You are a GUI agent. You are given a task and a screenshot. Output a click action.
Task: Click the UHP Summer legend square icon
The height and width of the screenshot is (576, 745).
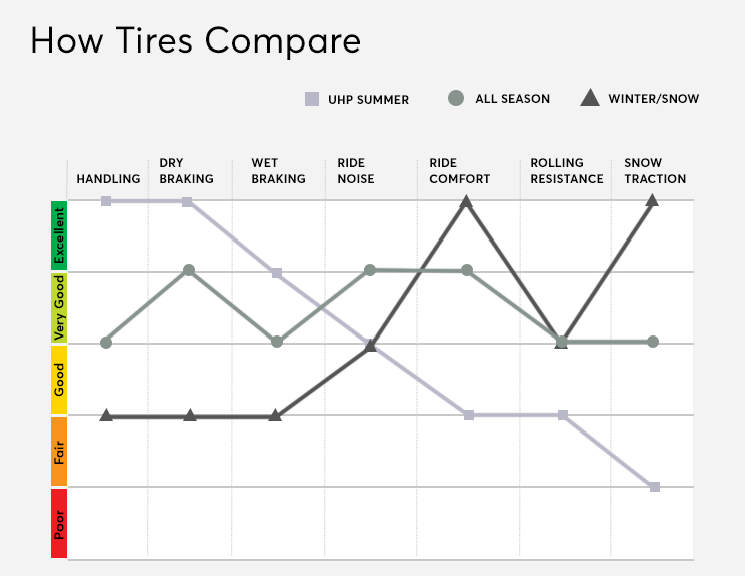click(312, 99)
